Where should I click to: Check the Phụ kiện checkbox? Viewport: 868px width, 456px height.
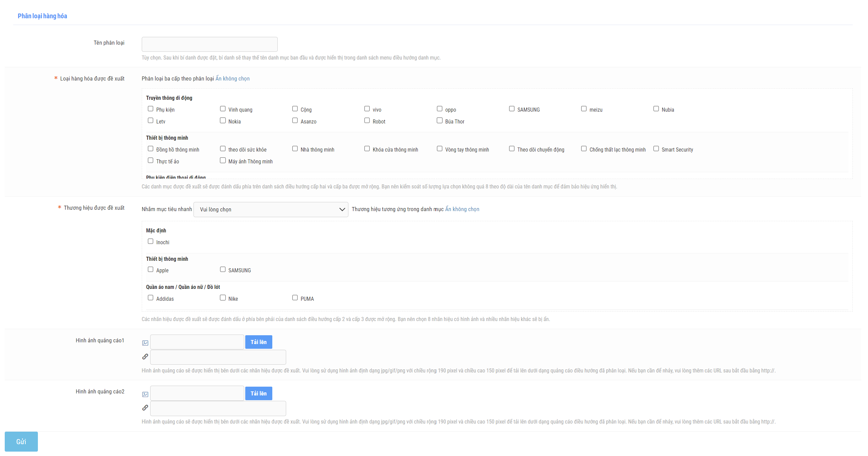pos(151,109)
